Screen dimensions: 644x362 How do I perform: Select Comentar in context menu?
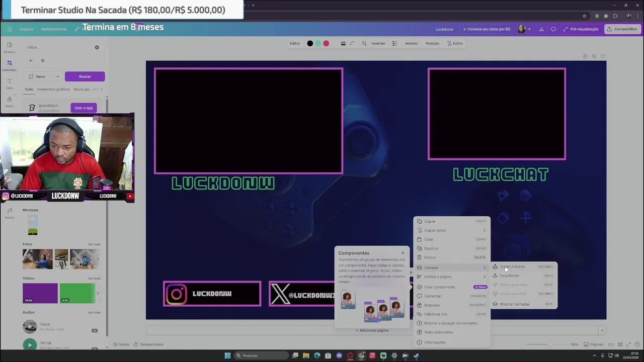point(452,296)
